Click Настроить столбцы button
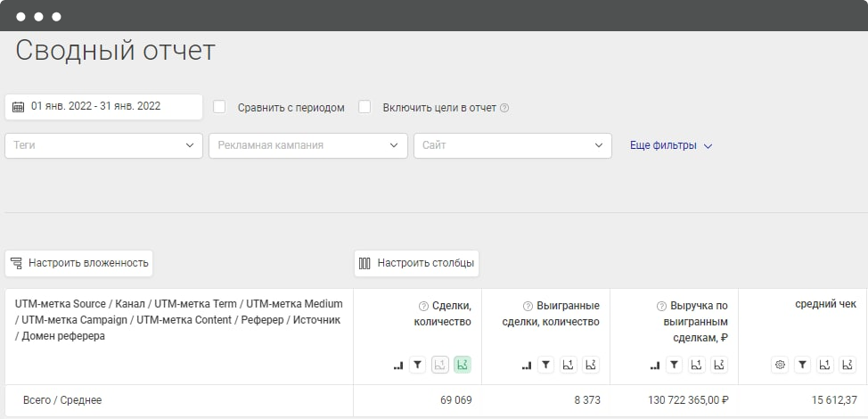 click(x=416, y=264)
